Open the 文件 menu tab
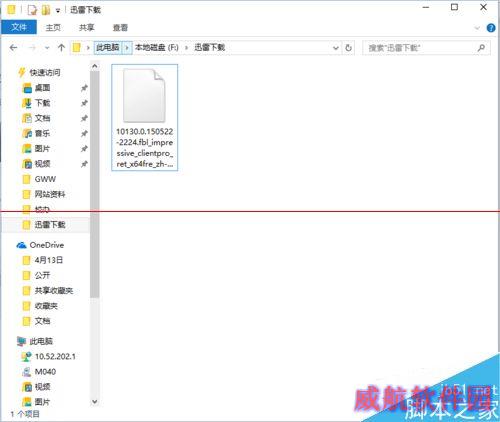500x422 pixels. point(19,27)
